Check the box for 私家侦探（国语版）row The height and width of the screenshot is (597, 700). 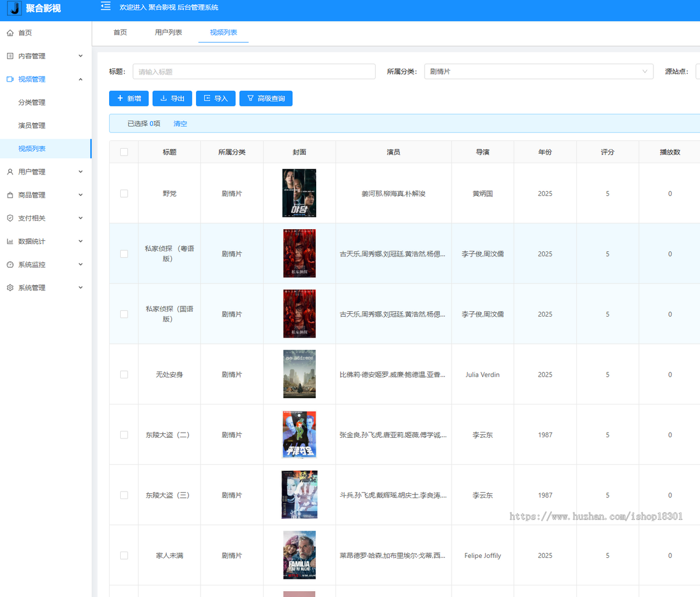[124, 314]
